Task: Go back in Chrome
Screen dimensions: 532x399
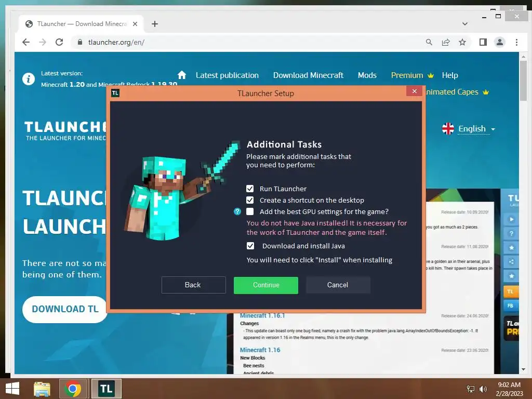Action: click(26, 42)
